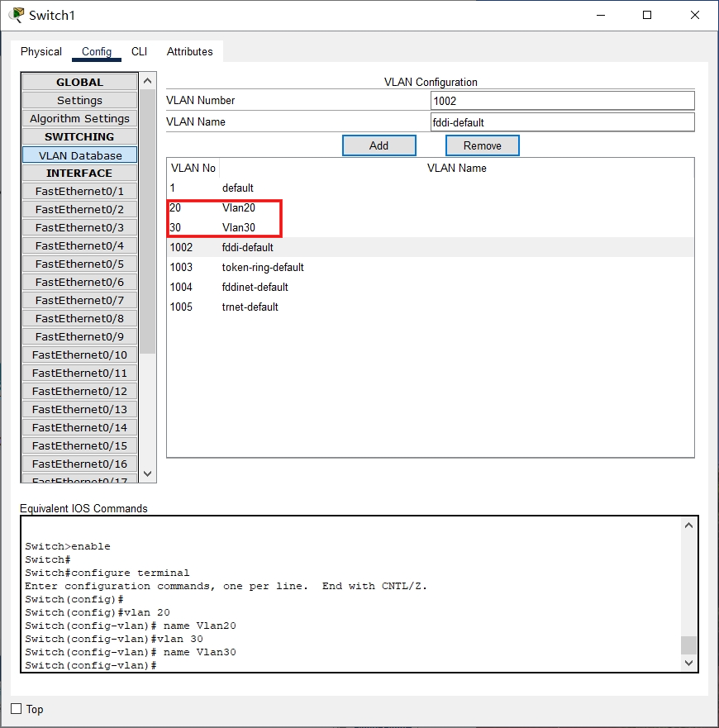719x728 pixels.
Task: Click the sidebar scrollbar thumb
Action: tap(148, 221)
